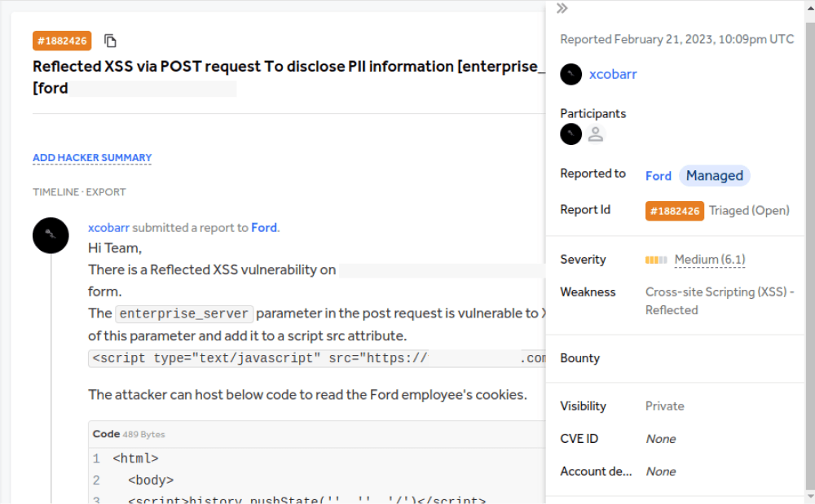Viewport: 815px width, 504px height.
Task: Click the script src code snippet line
Action: pos(317,358)
